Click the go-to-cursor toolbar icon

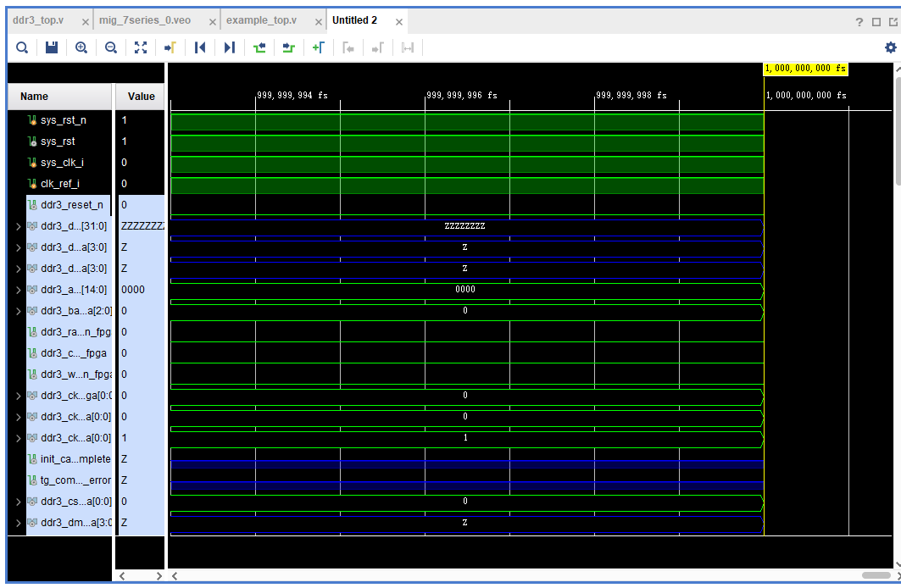[170, 47]
